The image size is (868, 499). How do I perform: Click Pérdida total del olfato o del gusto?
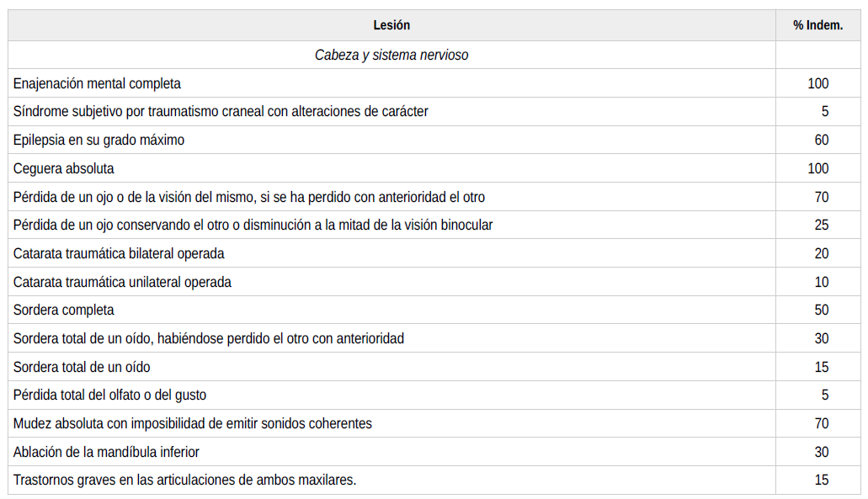click(109, 395)
